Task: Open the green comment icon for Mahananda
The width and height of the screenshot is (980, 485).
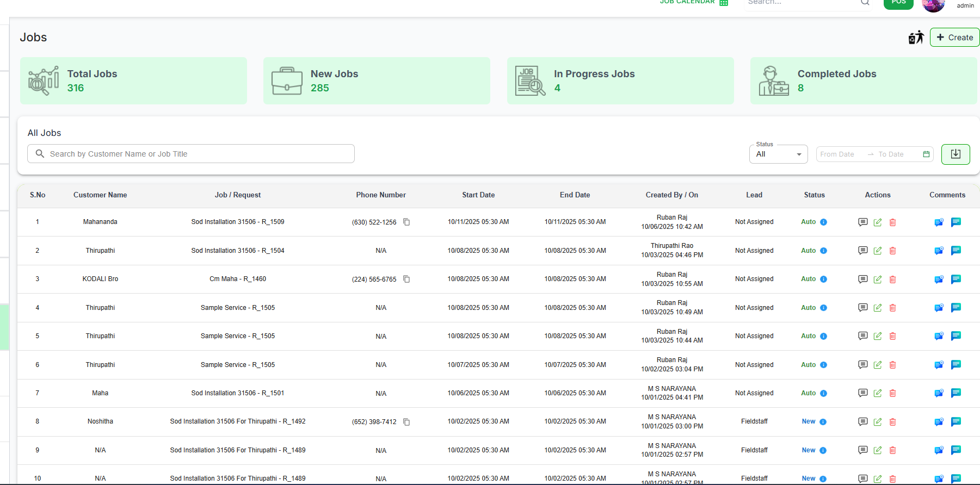Action: coord(956,222)
